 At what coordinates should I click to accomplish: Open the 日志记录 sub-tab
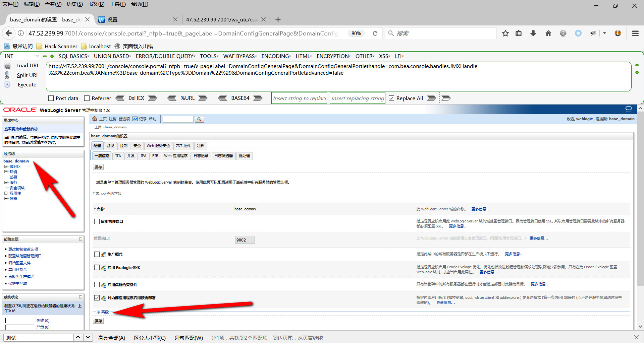pyautogui.click(x=201, y=156)
